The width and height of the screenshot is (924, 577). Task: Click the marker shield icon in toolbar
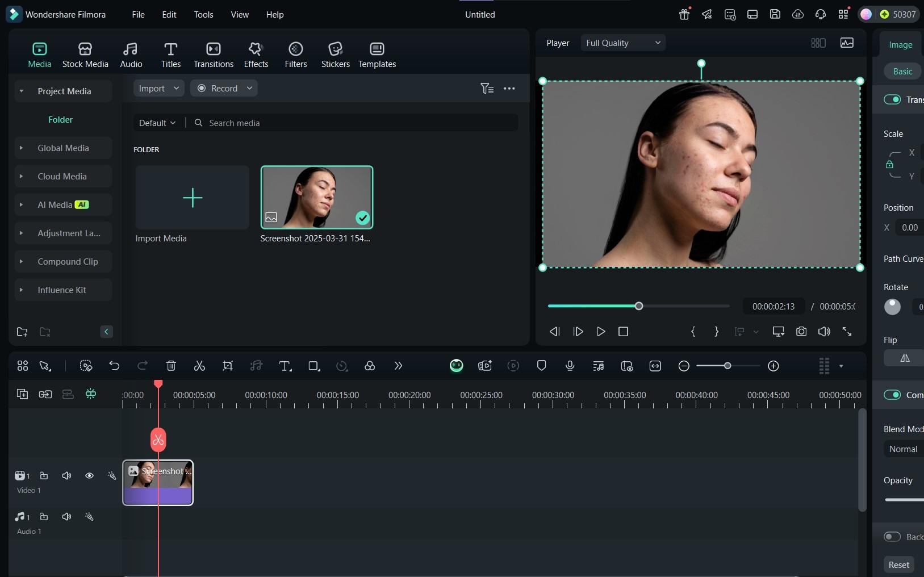tap(542, 366)
